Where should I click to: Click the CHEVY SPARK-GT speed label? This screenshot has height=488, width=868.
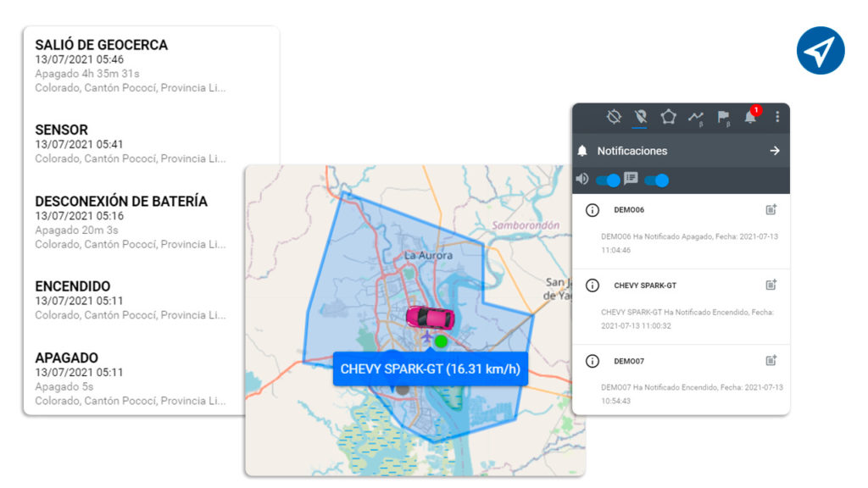pyautogui.click(x=430, y=369)
